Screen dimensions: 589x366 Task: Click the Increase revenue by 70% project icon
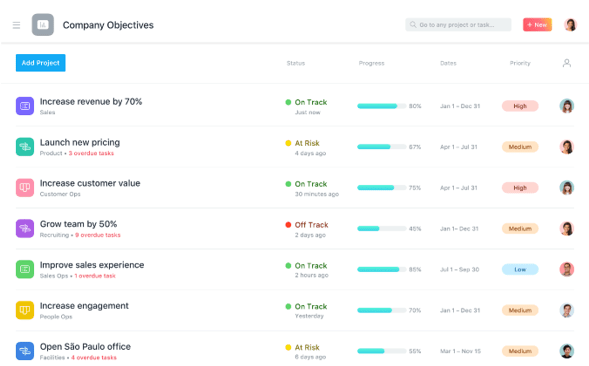(x=25, y=106)
